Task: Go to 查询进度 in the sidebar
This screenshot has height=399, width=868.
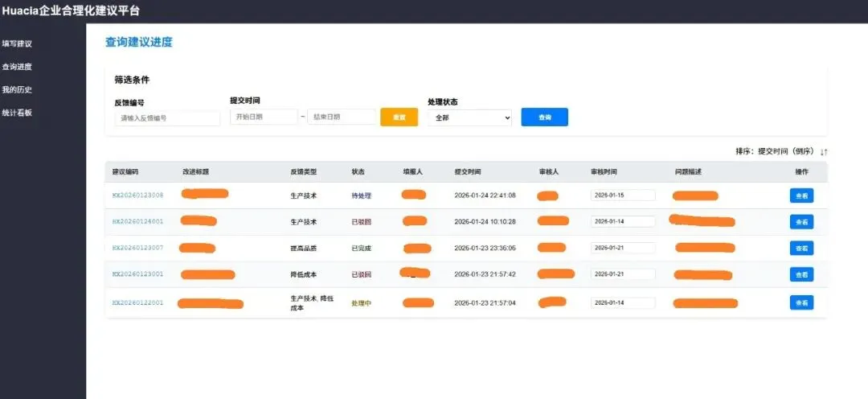Action: tap(17, 67)
